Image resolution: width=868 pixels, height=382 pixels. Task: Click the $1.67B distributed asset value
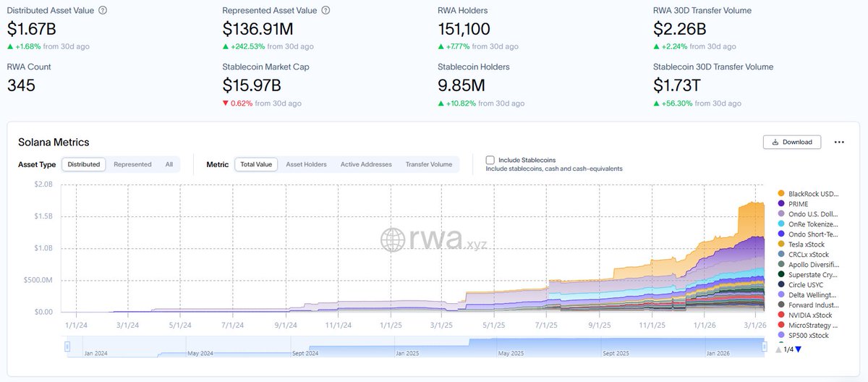tap(33, 29)
